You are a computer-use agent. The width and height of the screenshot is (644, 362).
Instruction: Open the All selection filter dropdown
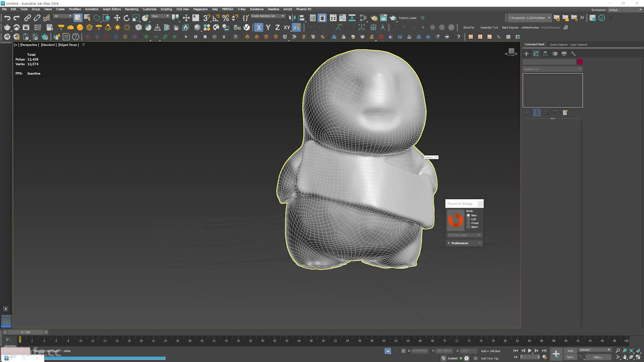tap(63, 16)
